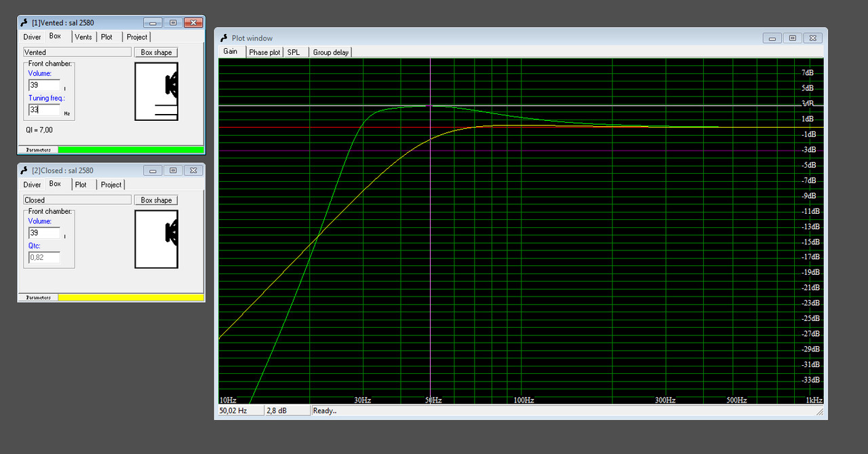
Task: Click the Qtc field showing 0,82
Action: pos(44,257)
